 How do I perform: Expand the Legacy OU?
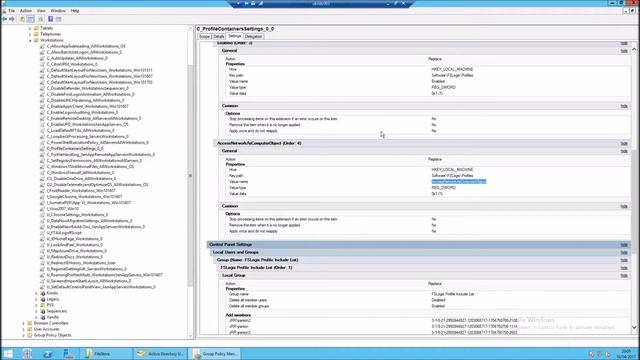tap(36, 299)
